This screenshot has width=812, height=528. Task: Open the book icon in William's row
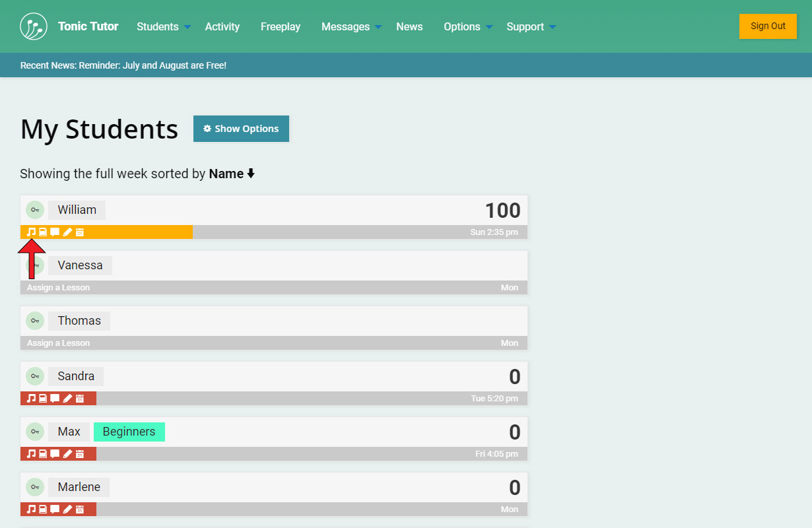pos(42,232)
